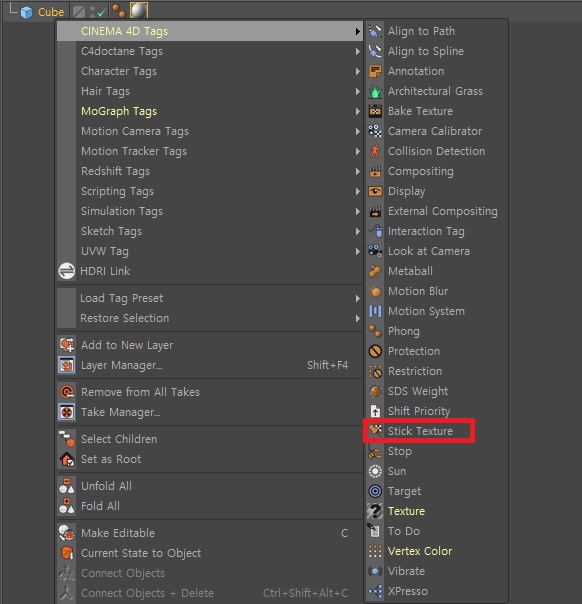Choose Make Editable
Image resolution: width=582 pixels, height=604 pixels.
210,533
